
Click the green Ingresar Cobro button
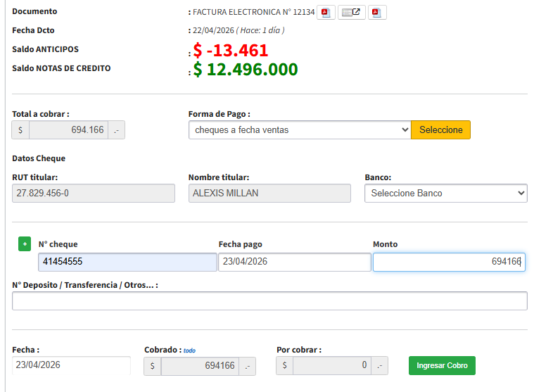[442, 366]
